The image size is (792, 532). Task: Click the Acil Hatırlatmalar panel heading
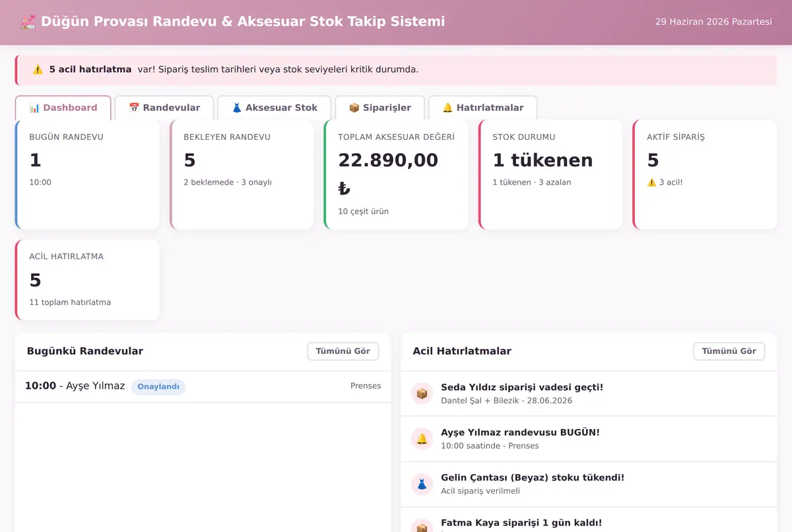(x=462, y=351)
